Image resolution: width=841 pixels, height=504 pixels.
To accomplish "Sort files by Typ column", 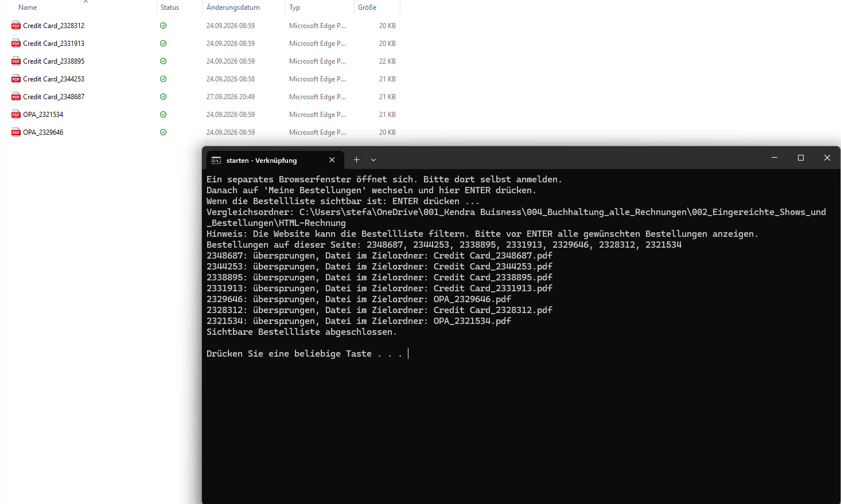I will click(294, 7).
